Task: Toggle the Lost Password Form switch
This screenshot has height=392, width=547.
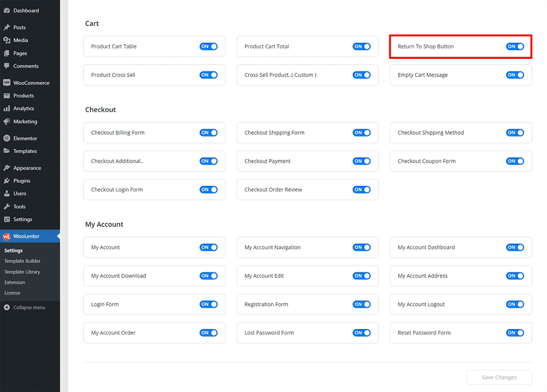Action: [x=362, y=333]
